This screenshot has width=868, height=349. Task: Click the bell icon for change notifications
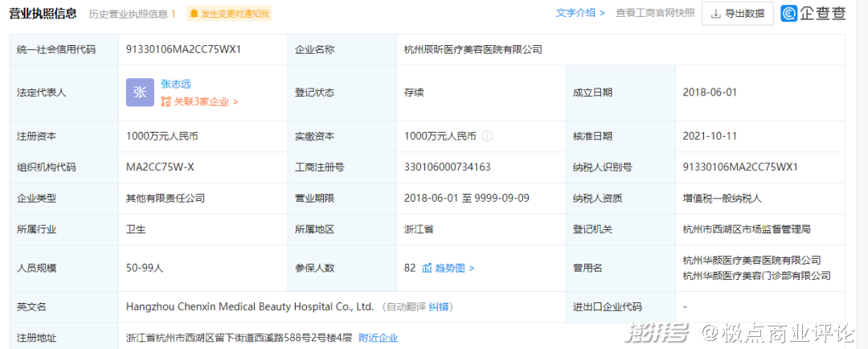coord(194,14)
